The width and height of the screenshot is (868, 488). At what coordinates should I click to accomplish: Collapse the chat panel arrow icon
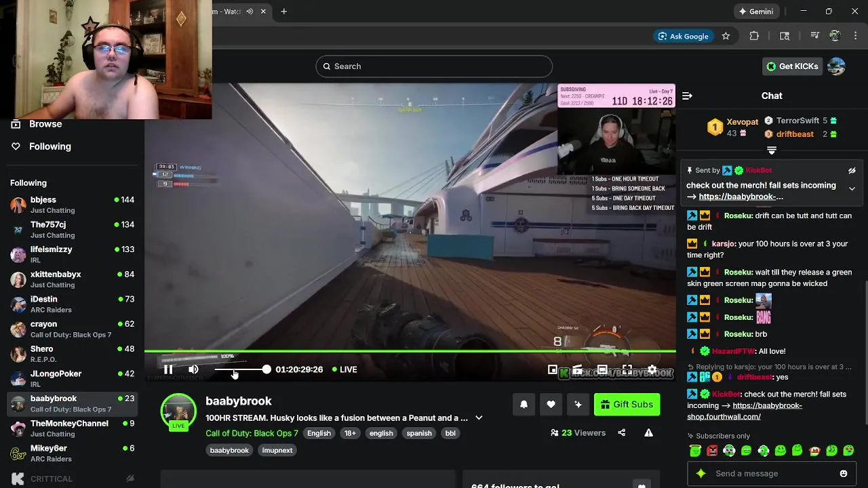(687, 96)
